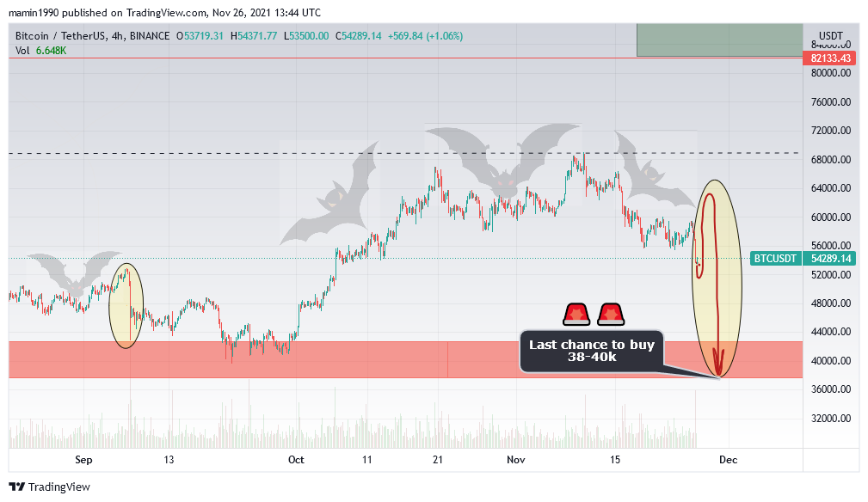Select the 'Last chance to buy 38-40k' callout
The image size is (868, 502).
(x=591, y=351)
